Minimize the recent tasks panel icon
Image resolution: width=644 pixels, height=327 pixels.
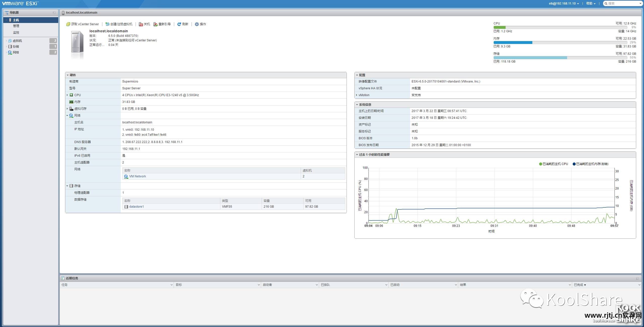(637, 279)
